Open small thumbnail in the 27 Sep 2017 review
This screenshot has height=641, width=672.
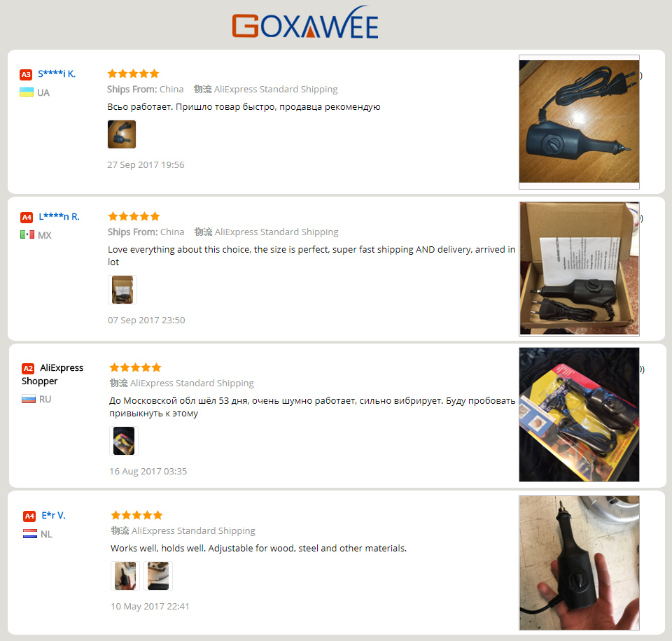click(x=122, y=134)
